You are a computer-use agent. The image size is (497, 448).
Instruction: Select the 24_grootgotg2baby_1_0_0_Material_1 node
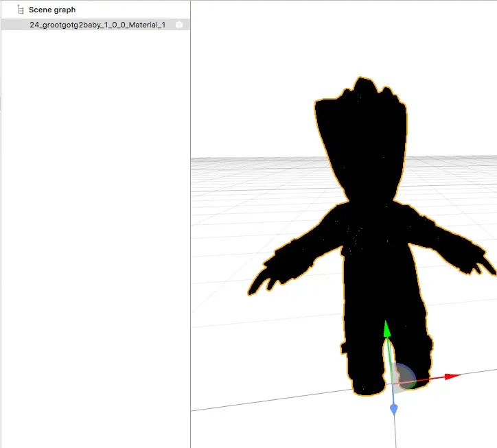(x=95, y=25)
